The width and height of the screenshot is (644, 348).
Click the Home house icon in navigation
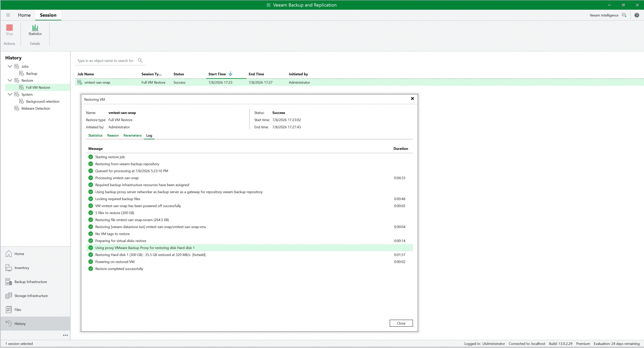[9, 254]
